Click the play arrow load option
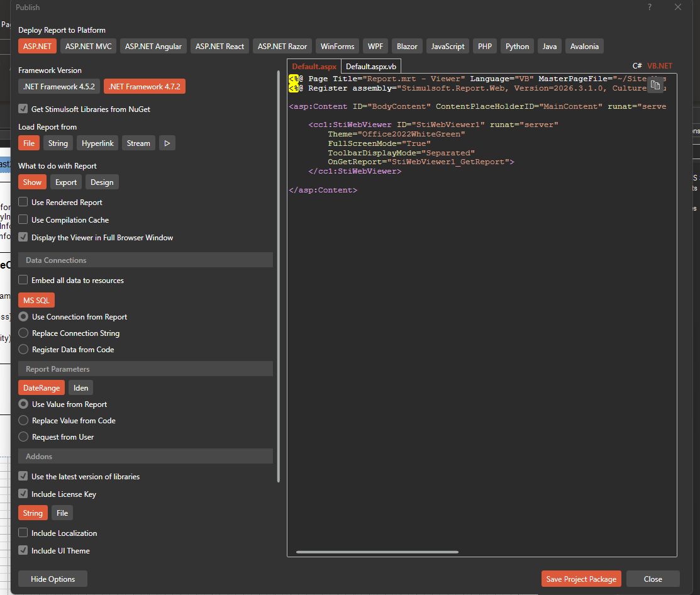700x595 pixels. [x=167, y=143]
